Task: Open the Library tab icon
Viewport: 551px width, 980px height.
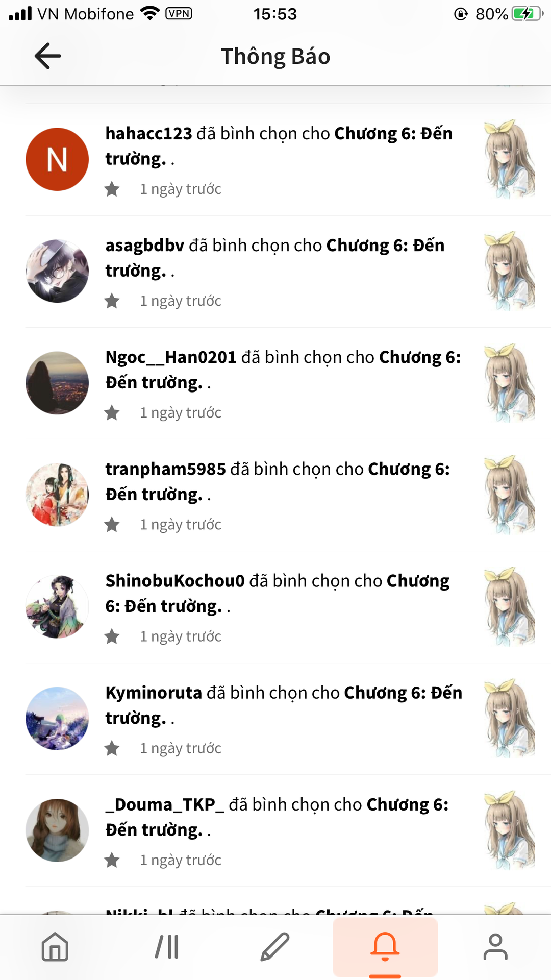Action: (x=167, y=947)
